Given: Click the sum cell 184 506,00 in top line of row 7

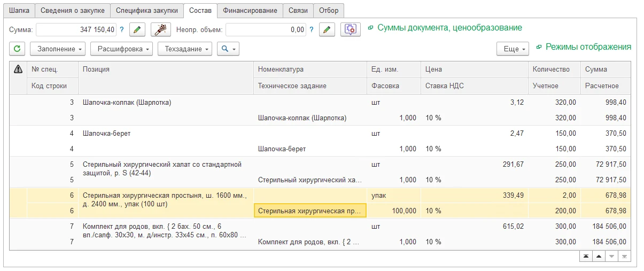Looking at the screenshot, I should click(x=606, y=226).
